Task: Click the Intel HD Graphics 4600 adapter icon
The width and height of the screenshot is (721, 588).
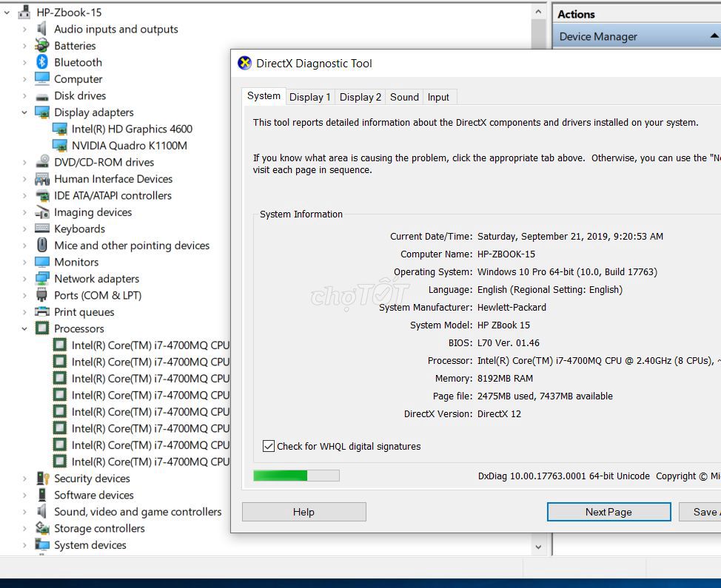Action: tap(60, 129)
